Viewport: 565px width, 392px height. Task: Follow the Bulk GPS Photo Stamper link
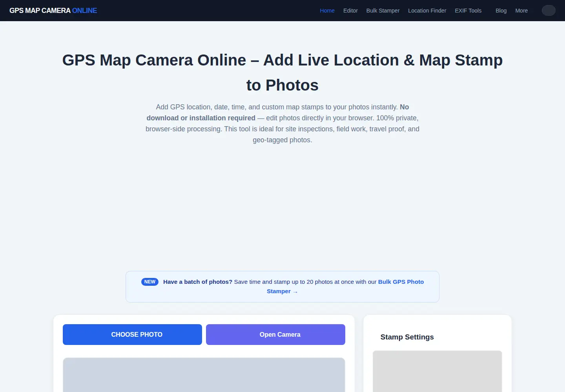tap(401, 282)
